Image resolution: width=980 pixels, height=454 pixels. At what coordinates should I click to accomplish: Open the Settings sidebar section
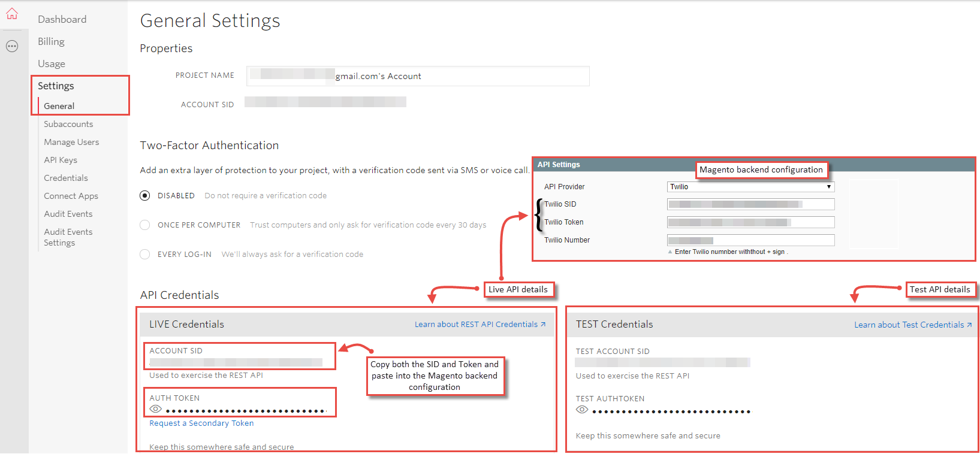click(56, 86)
